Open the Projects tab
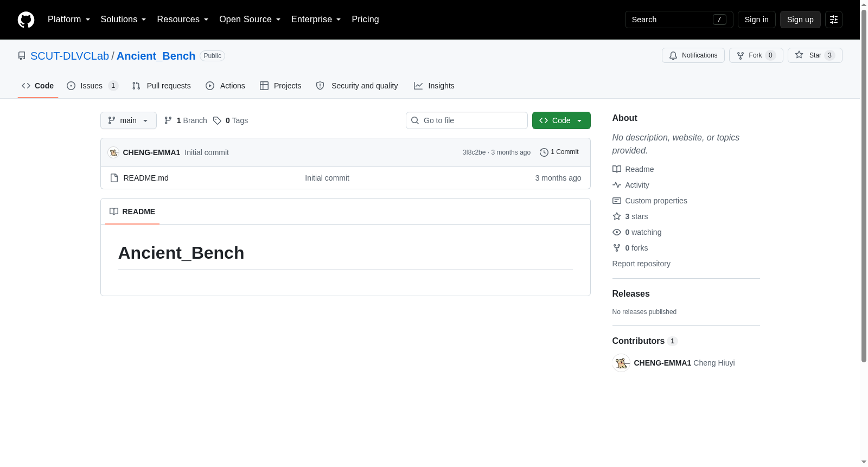 tap(280, 86)
